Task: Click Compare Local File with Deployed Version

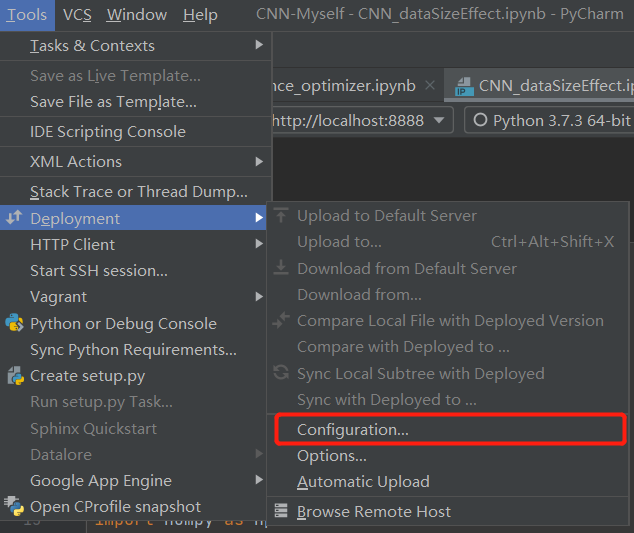Action: pyautogui.click(x=448, y=321)
